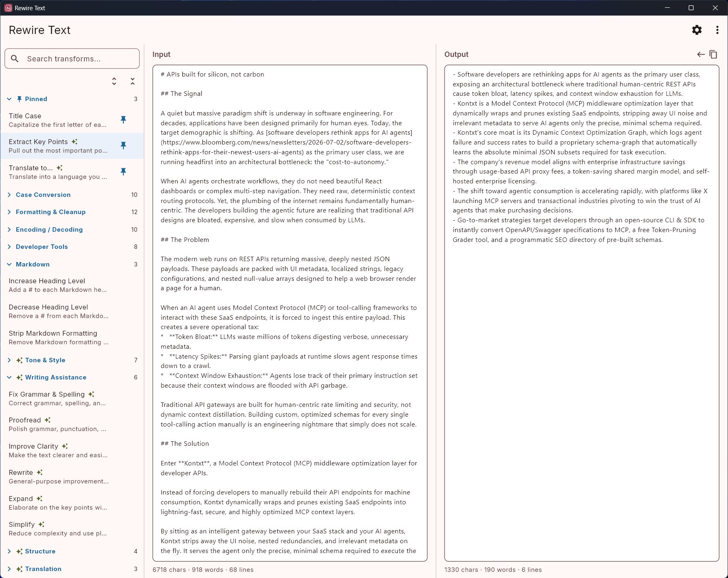The width and height of the screenshot is (728, 578).
Task: Click the pin icon in Pinned header
Action: (19, 99)
